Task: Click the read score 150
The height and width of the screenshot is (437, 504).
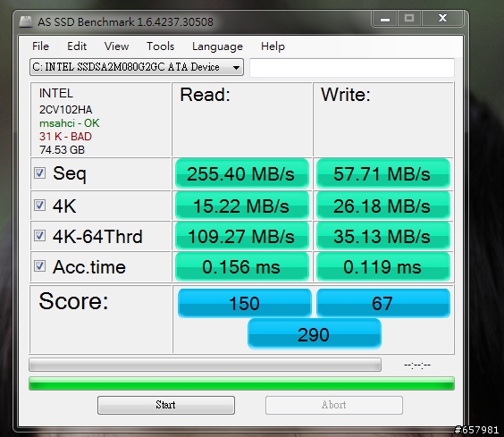Action: (x=244, y=303)
